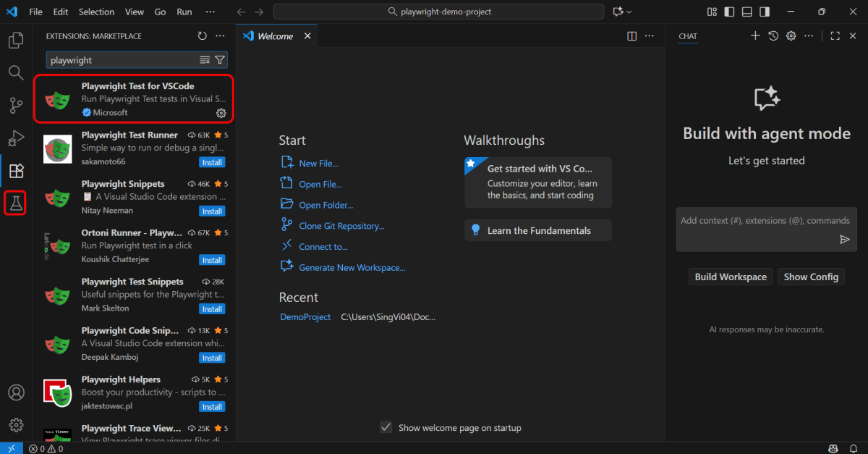Open the Selection menu
The height and width of the screenshot is (454, 868).
coord(96,12)
